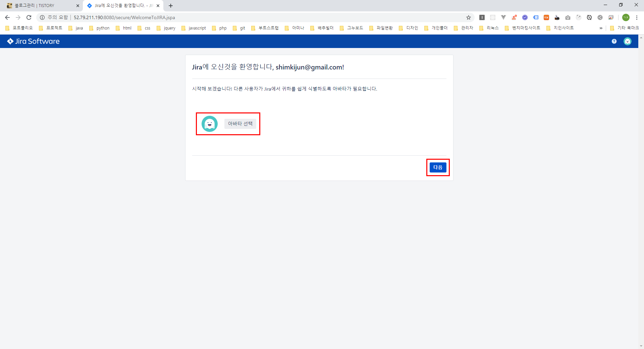The width and height of the screenshot is (644, 349).
Task: Open the 아미나 bookmark folder
Action: pyautogui.click(x=295, y=28)
